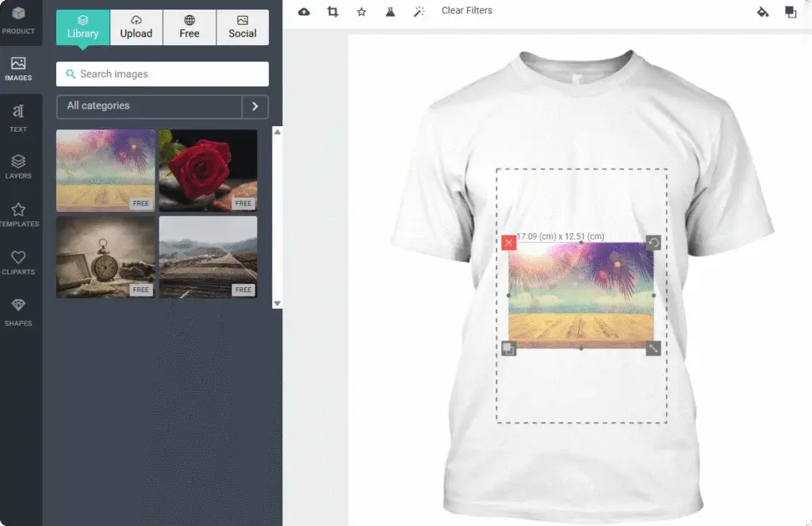Click the layer arrange icon at top right
This screenshot has width=812, height=526.
[x=791, y=12]
